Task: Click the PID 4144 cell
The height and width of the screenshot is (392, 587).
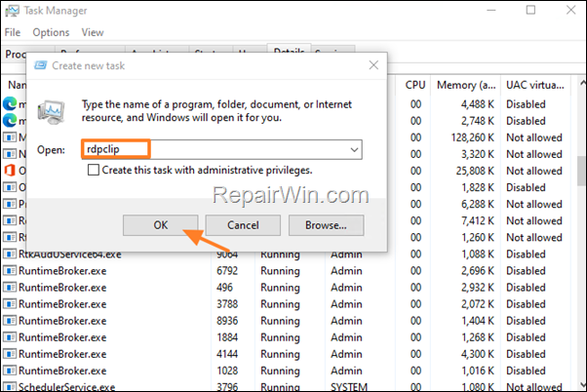Action: [x=227, y=354]
